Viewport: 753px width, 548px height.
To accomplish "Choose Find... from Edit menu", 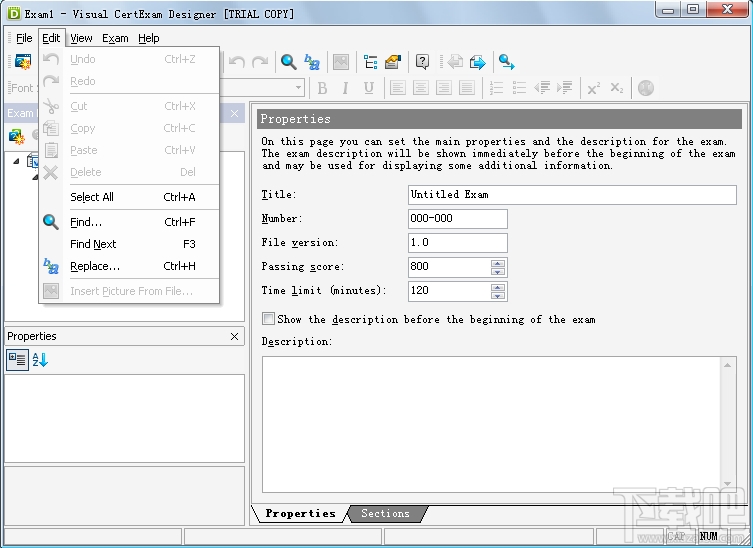I will [x=129, y=222].
